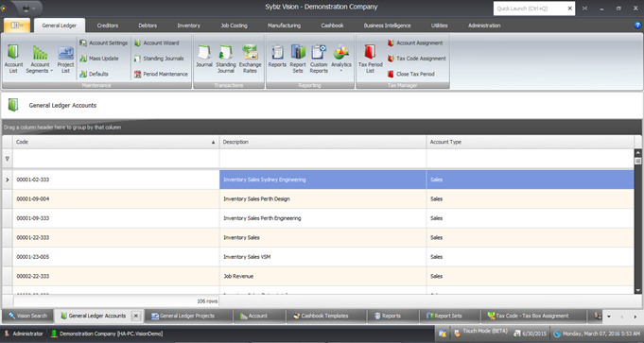
Task: Switch to the General Ledger ribbon tab
Action: coord(60,26)
